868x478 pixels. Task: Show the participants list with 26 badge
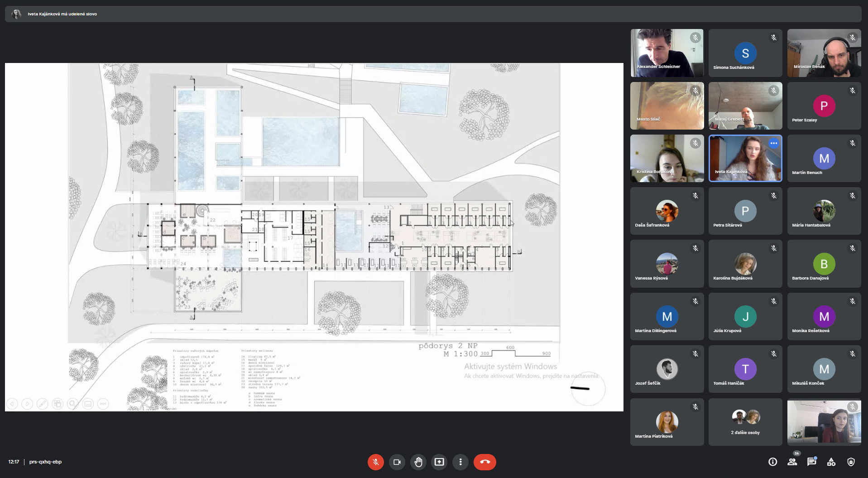(792, 462)
